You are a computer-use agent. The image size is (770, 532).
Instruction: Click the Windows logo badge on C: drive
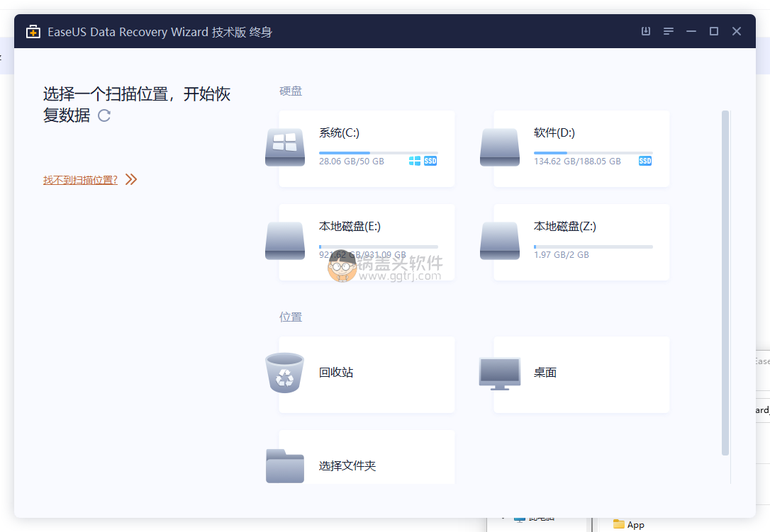pos(415,161)
